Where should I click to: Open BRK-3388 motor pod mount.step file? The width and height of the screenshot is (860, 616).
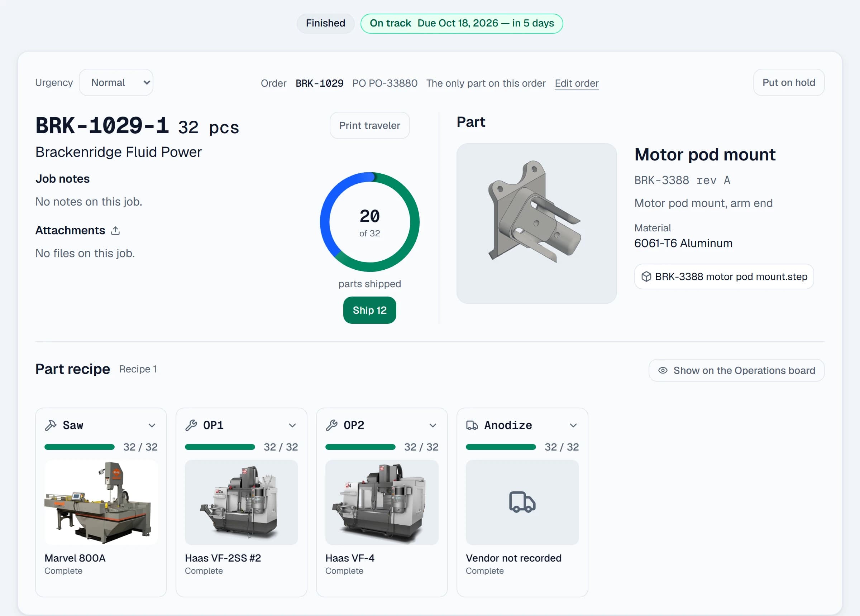pyautogui.click(x=724, y=277)
